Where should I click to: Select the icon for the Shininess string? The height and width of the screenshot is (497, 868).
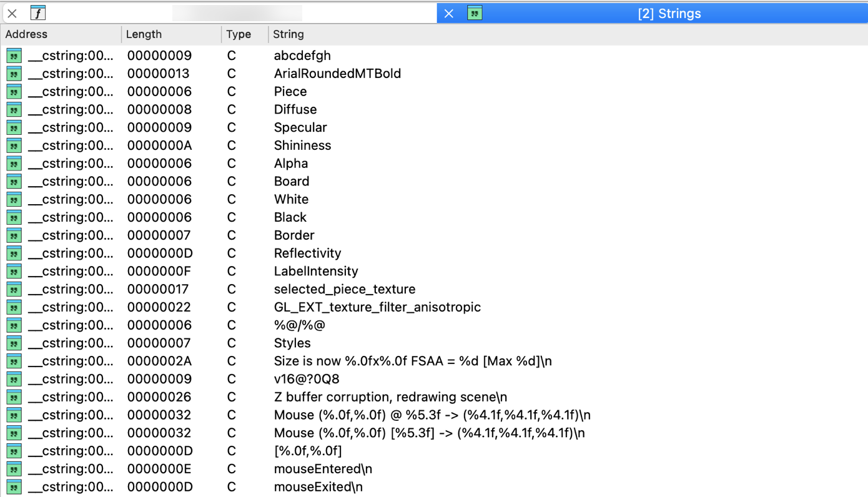coord(14,145)
